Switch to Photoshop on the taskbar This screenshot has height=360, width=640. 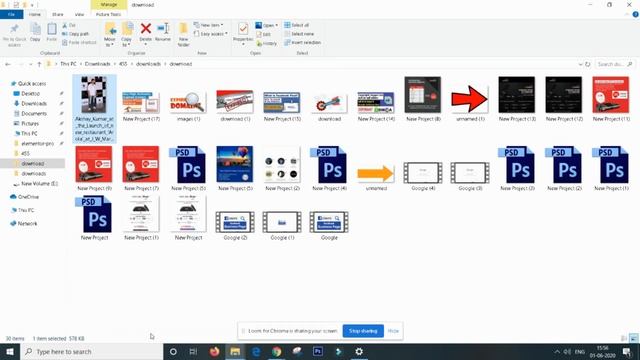click(x=318, y=351)
